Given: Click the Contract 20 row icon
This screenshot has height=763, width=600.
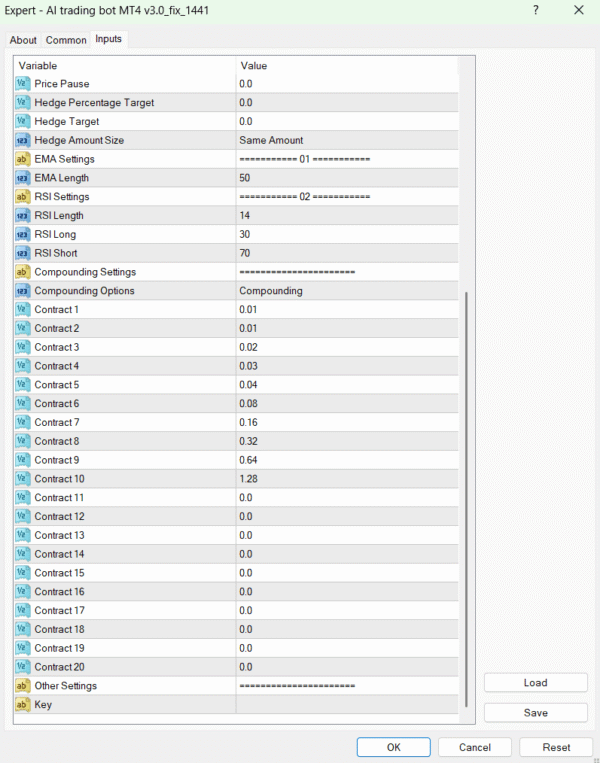Looking at the screenshot, I should [22, 667].
